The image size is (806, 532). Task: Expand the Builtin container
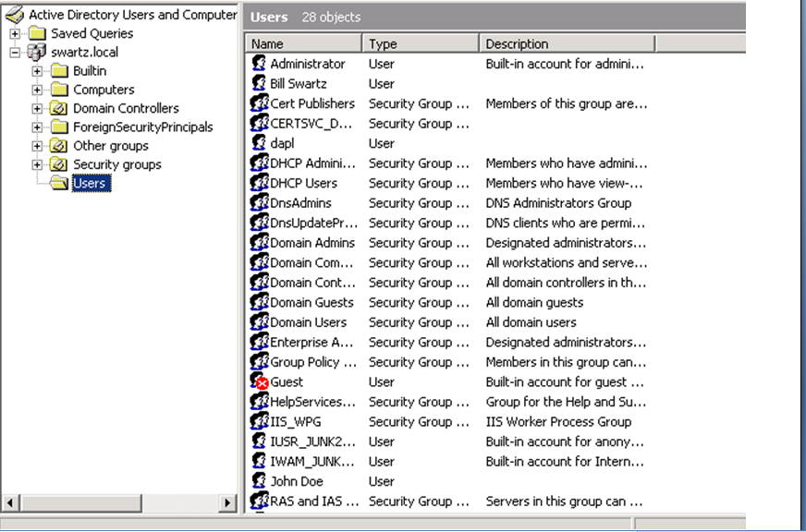coord(37,71)
